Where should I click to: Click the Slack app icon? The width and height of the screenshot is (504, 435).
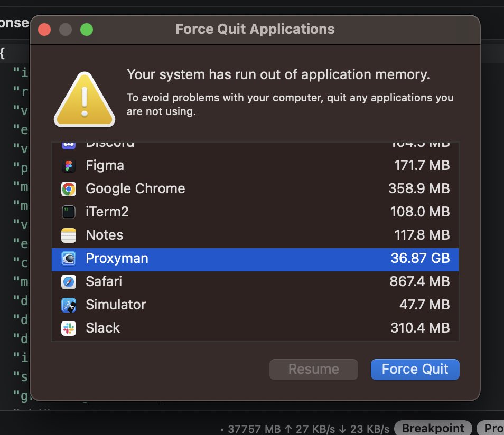pos(69,328)
